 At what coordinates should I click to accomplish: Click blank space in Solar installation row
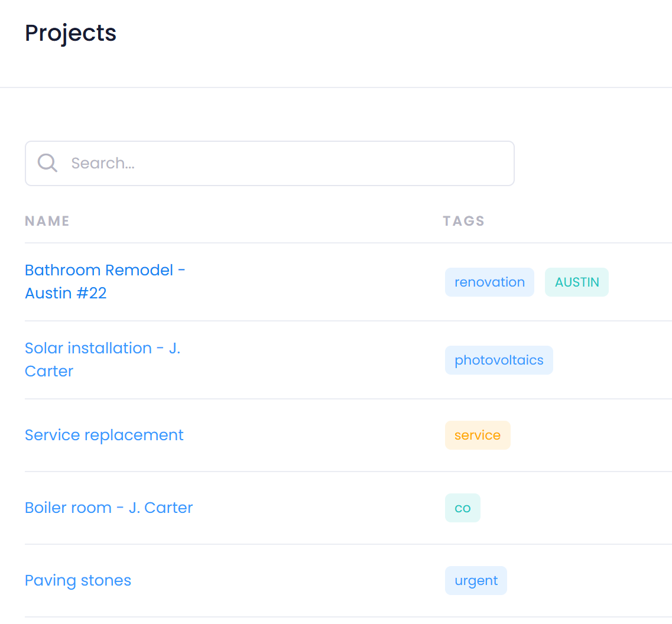coord(313,360)
